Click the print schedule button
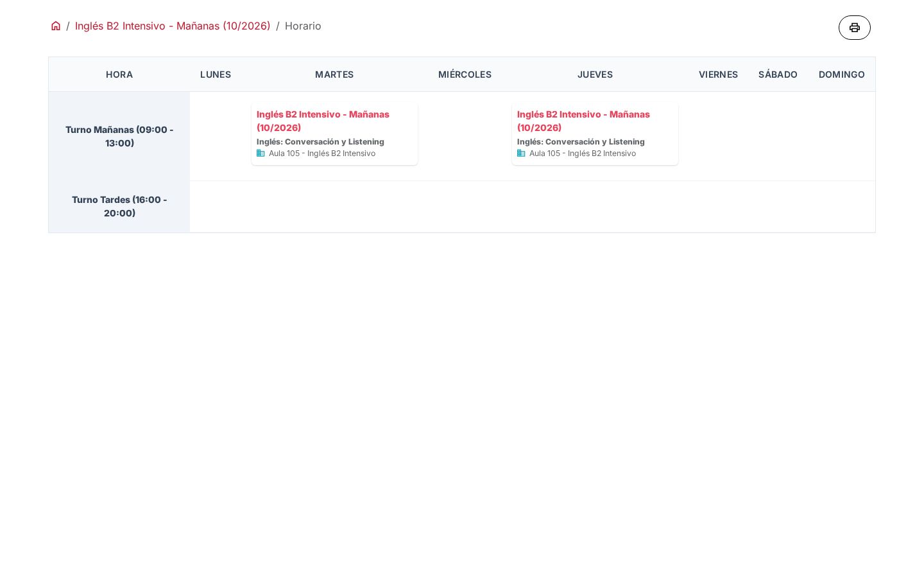This screenshot has height=578, width=924. (x=854, y=28)
